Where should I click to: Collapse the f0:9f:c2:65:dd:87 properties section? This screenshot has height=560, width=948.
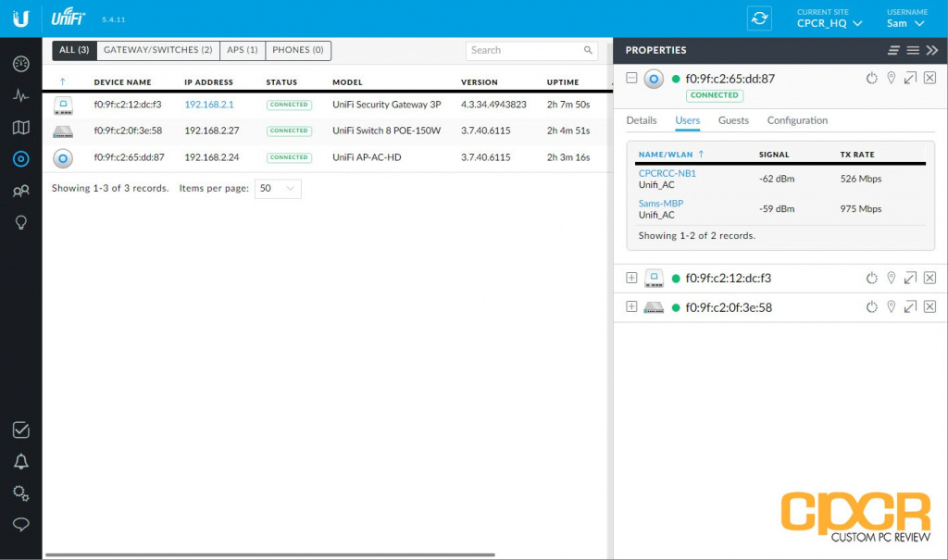coord(631,79)
